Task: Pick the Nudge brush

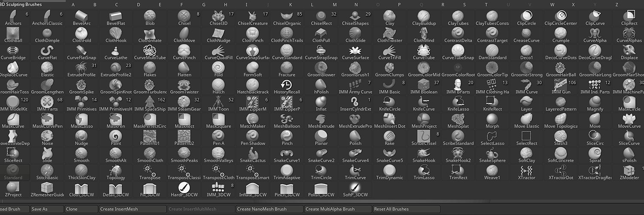Action: (x=82, y=138)
